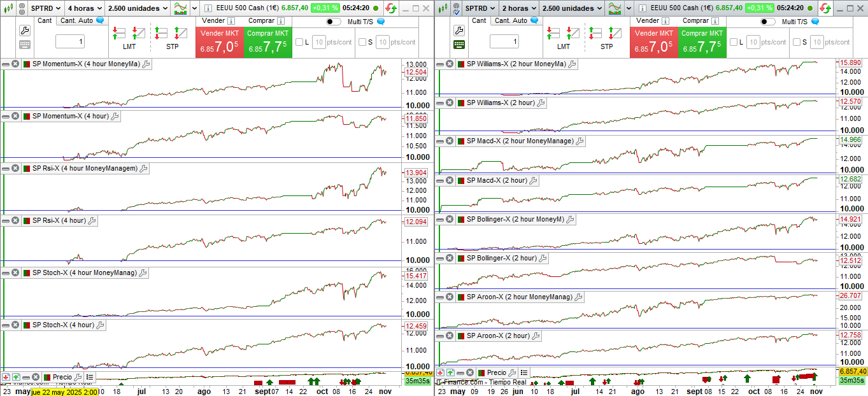
Task: Click the Vender MKT button in the right panel
Action: coord(654,42)
